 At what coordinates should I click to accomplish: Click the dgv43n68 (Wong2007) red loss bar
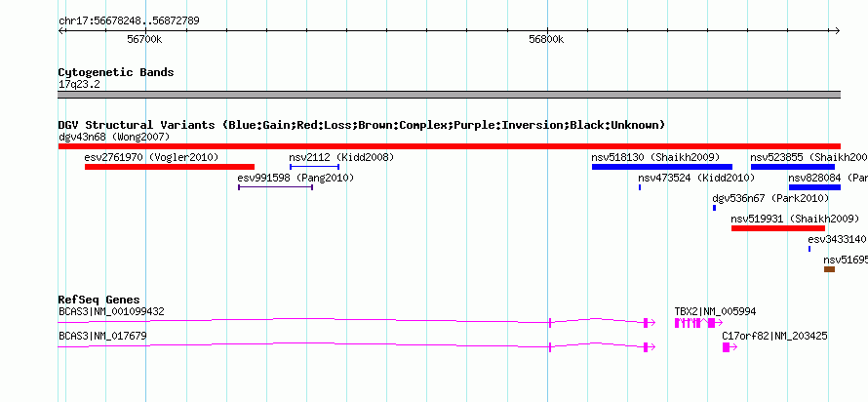pyautogui.click(x=449, y=146)
